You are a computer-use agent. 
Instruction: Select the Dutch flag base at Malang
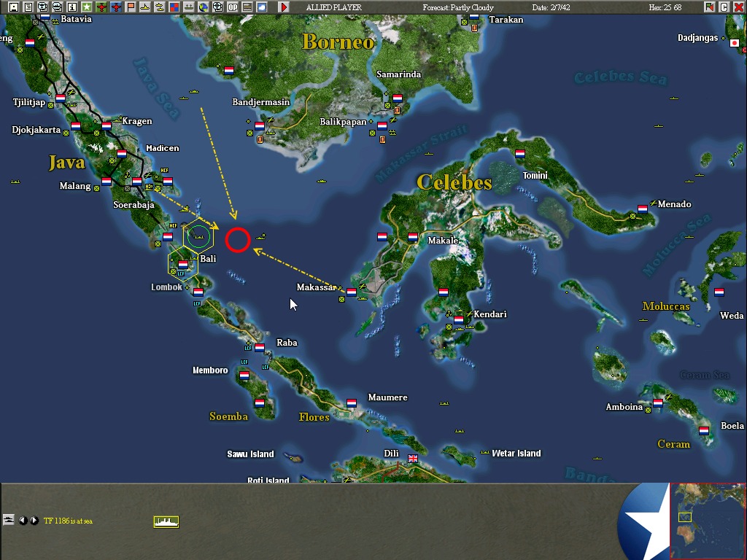(x=107, y=182)
